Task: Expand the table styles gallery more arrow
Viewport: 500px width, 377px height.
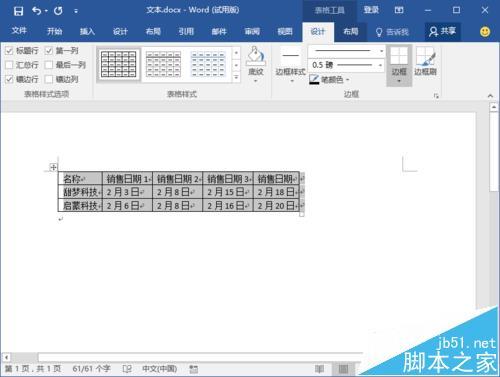Action: tap(236, 78)
